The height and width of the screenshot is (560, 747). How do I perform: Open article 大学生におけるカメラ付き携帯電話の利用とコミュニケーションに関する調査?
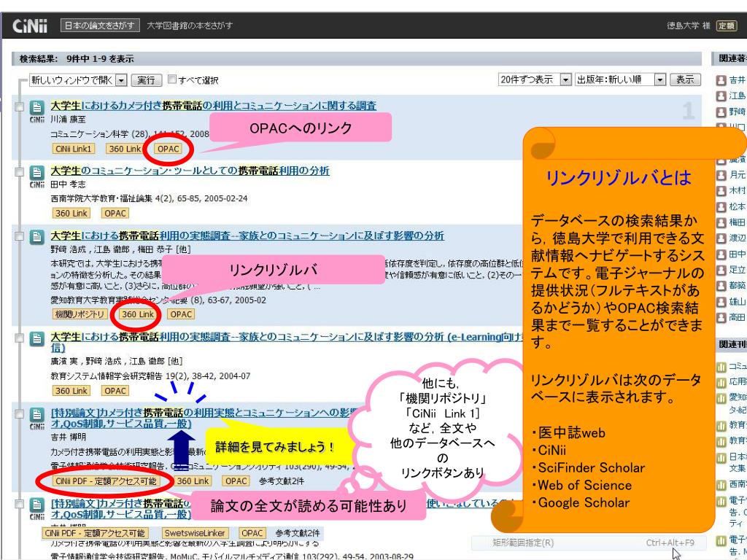(x=214, y=106)
